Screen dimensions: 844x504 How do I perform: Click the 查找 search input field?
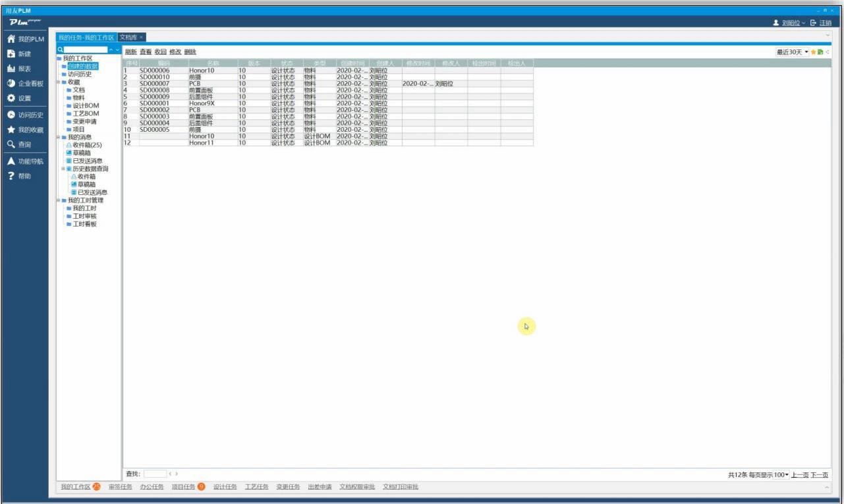coord(155,474)
